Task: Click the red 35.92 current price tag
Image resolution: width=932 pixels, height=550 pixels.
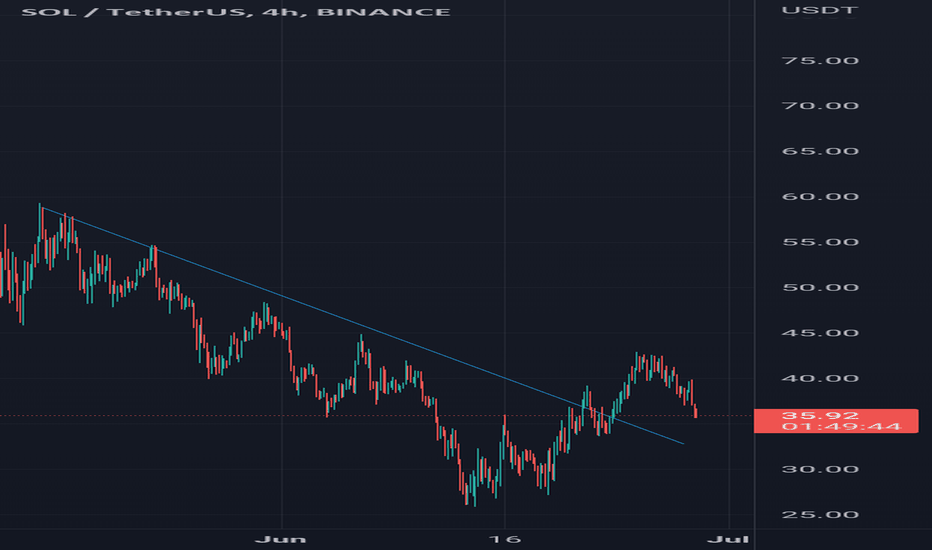Action: (836, 421)
